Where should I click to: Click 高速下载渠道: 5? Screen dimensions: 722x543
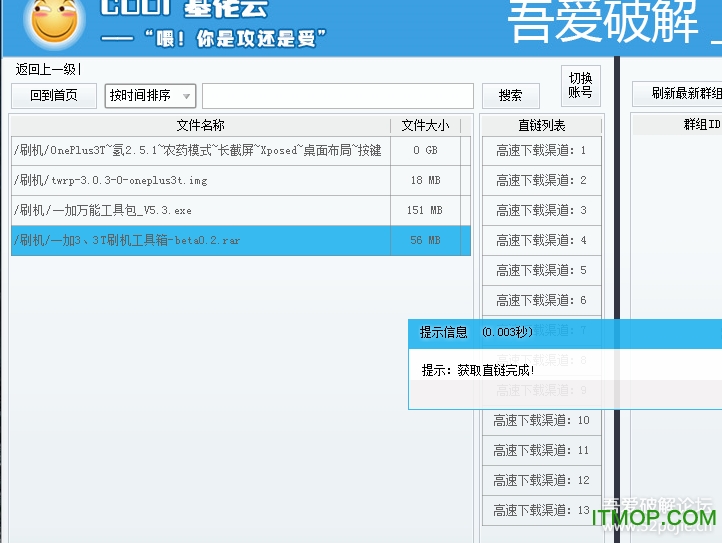(x=542, y=270)
